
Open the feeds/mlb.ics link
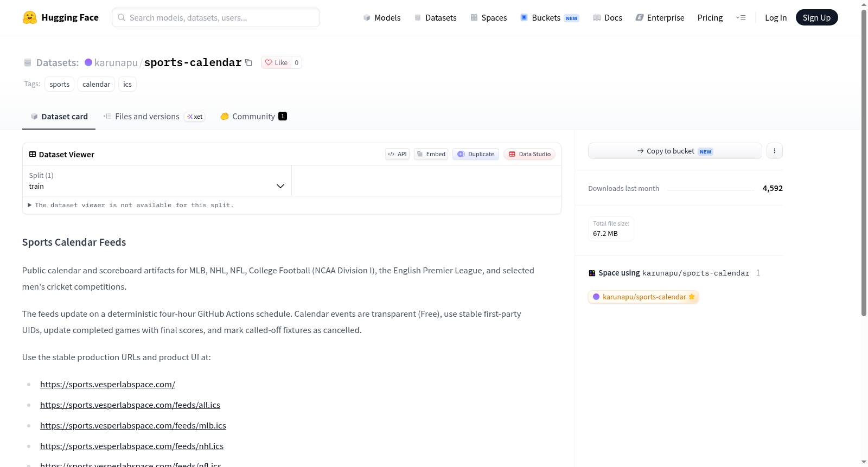click(x=133, y=426)
